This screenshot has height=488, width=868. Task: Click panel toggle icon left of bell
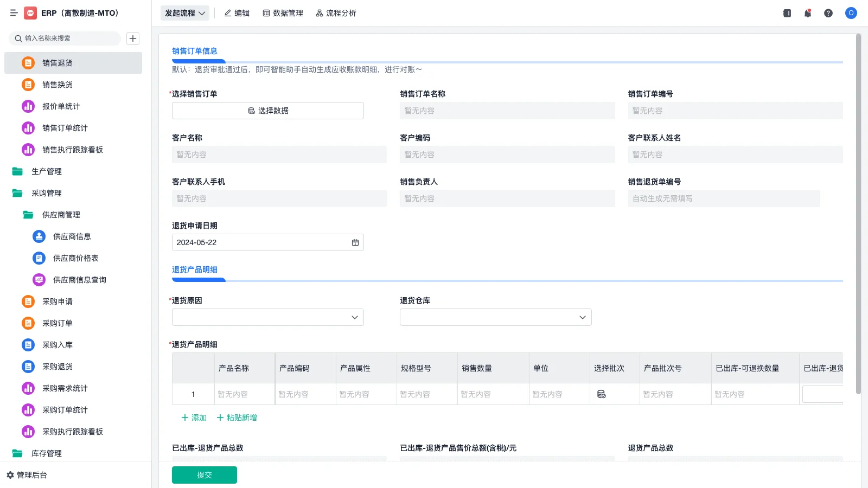pyautogui.click(x=786, y=13)
